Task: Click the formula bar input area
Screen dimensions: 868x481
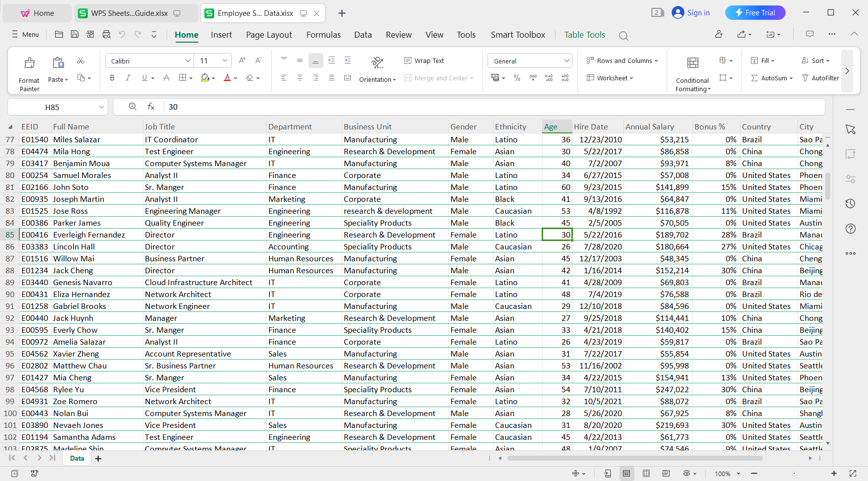Action: [x=347, y=107]
